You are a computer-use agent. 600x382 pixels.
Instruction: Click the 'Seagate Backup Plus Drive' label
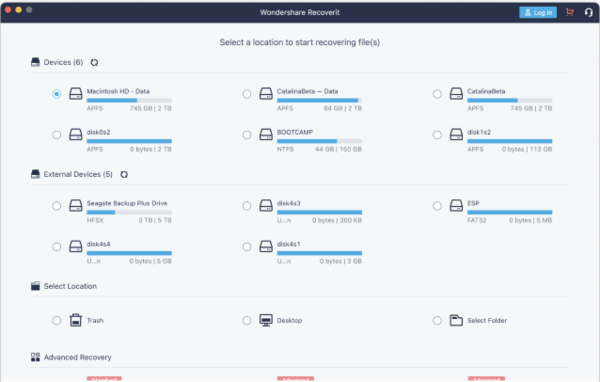tap(127, 203)
